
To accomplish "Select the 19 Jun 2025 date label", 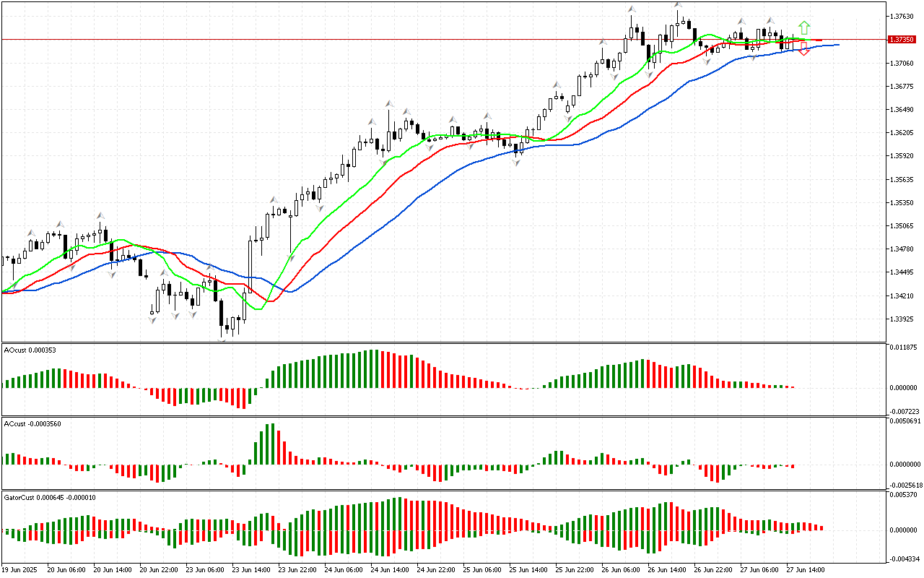I will [x=21, y=569].
